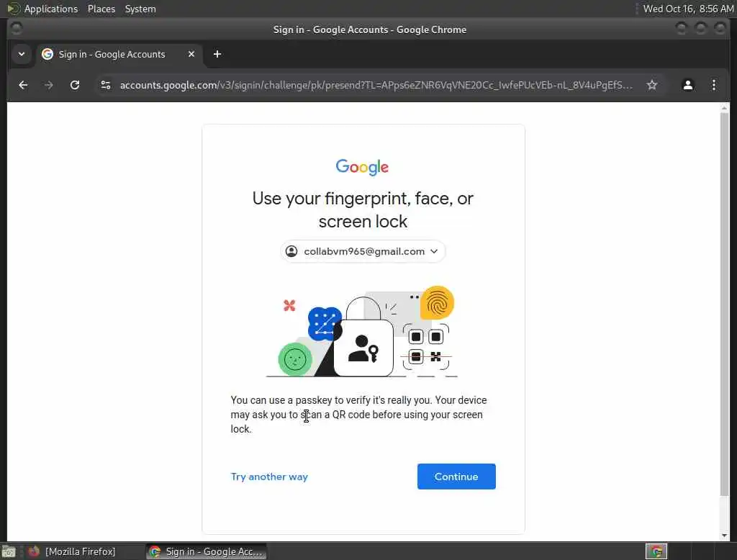Open the Applications menu
Screen dimensions: 737x560
click(x=43, y=9)
